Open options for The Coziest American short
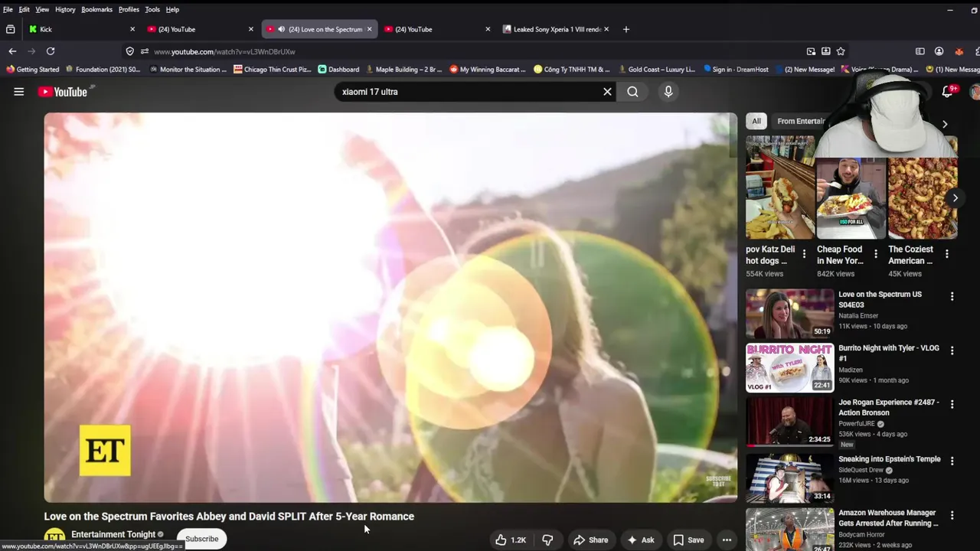 pyautogui.click(x=946, y=254)
